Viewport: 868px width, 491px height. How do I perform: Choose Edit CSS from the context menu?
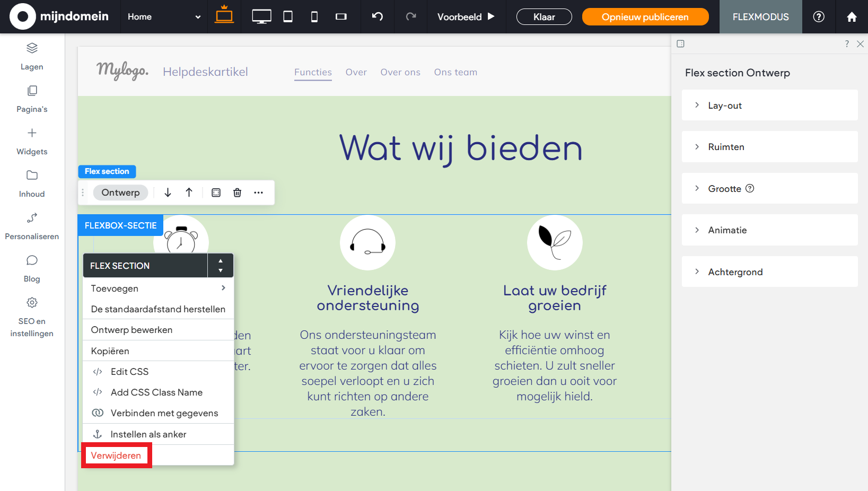129,371
